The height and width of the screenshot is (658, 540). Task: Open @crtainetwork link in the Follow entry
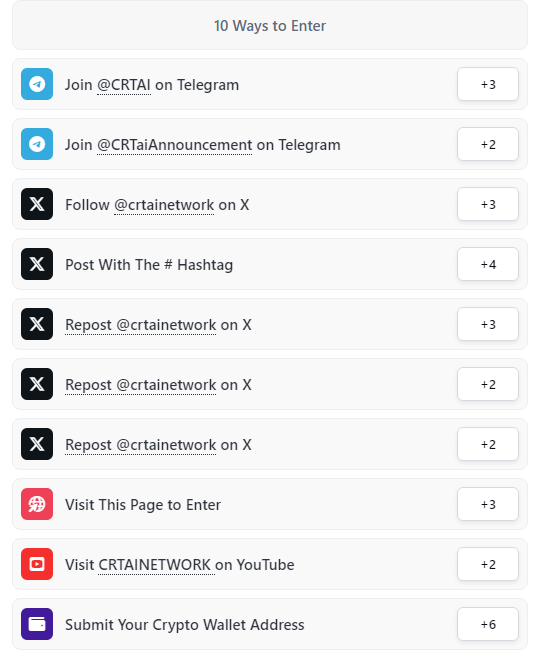(164, 205)
